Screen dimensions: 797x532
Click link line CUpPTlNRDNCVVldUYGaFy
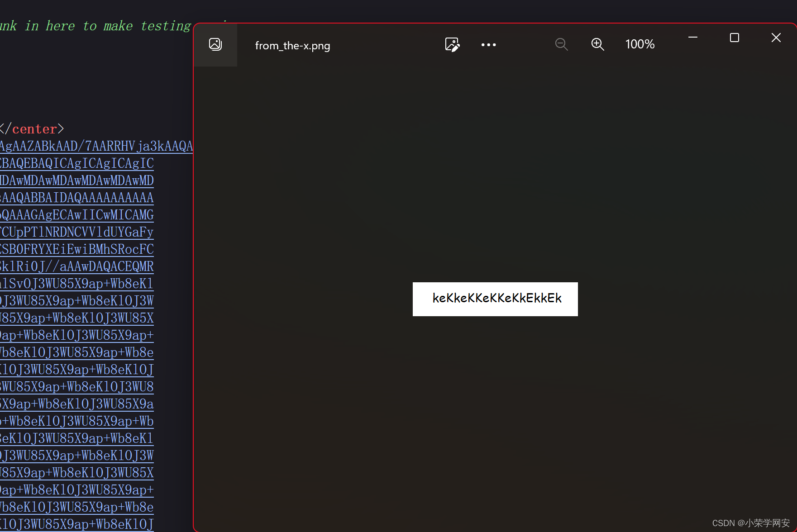[x=77, y=232]
